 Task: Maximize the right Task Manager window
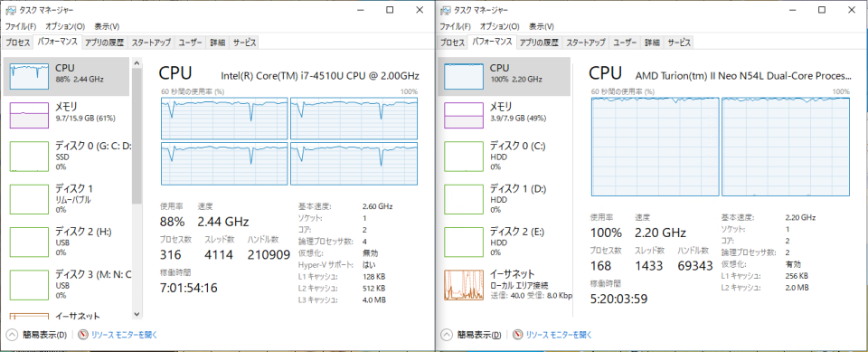click(822, 10)
